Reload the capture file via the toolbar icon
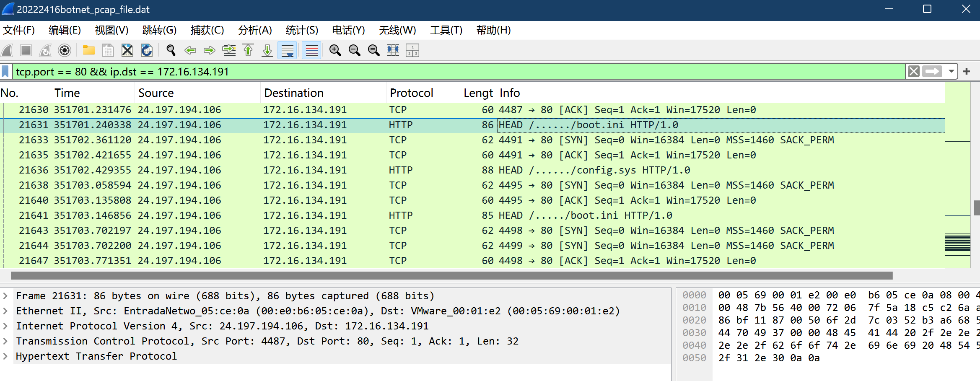 [146, 51]
